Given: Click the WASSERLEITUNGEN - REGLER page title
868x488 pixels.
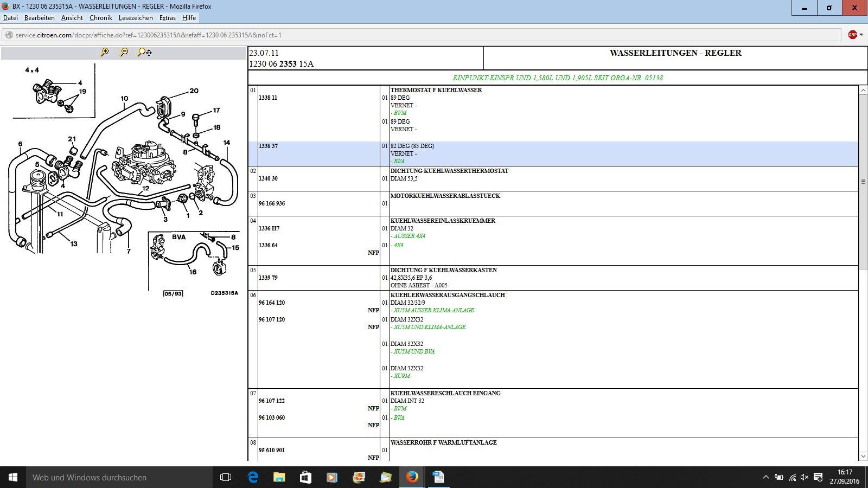Looking at the screenshot, I should [x=675, y=53].
